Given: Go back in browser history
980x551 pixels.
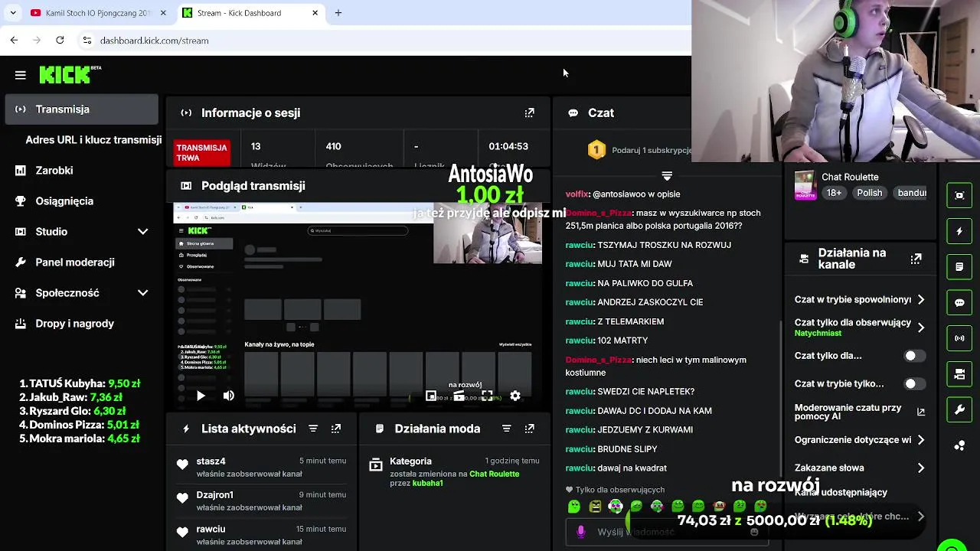Looking at the screenshot, I should 14,40.
